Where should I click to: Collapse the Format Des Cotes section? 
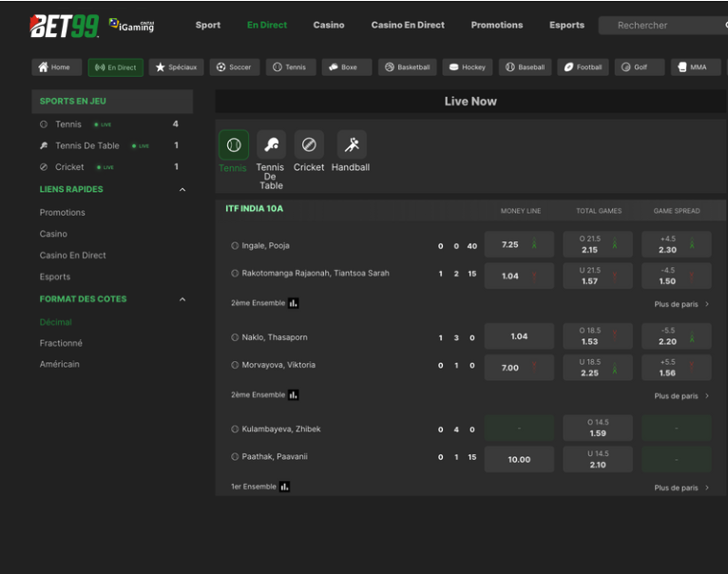click(182, 299)
